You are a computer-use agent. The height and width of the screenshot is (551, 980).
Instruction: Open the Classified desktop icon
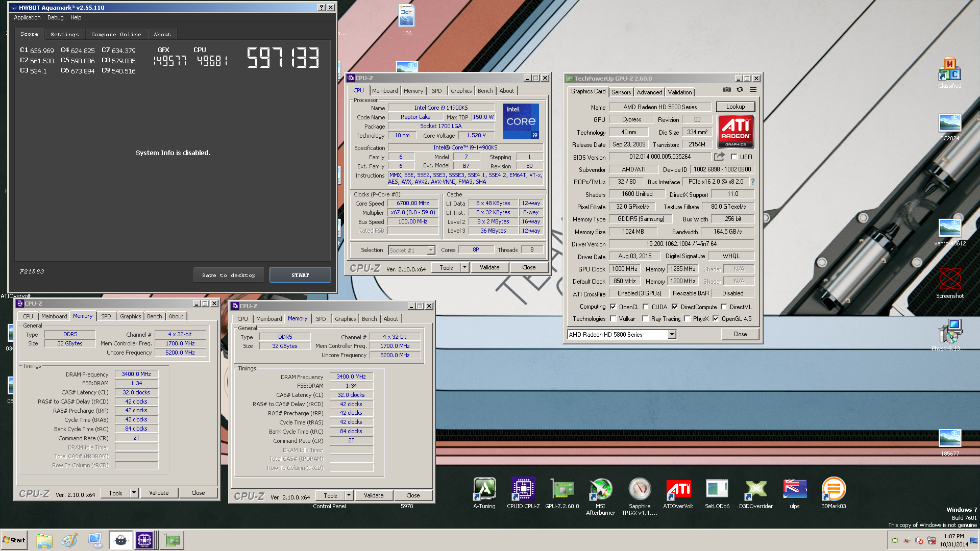(x=949, y=72)
